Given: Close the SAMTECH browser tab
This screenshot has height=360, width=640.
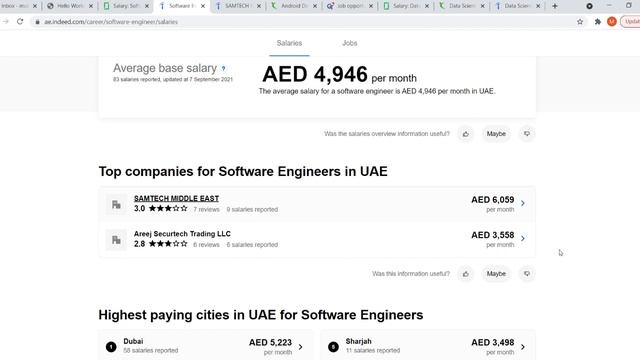Looking at the screenshot, I should pos(259,6).
